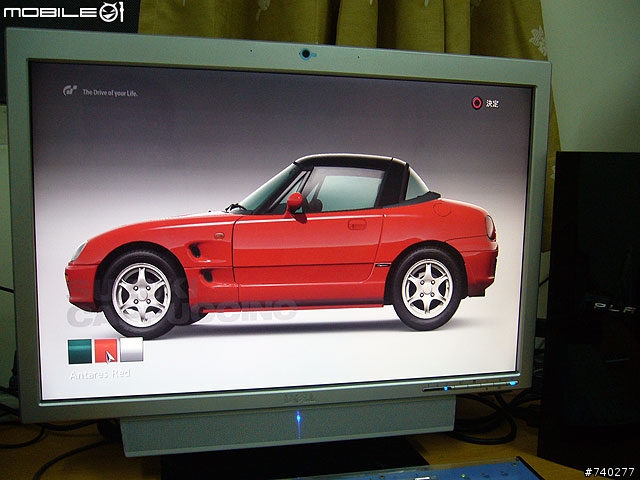
Task: Click the red Cappuccino car preview
Action: tap(282, 245)
